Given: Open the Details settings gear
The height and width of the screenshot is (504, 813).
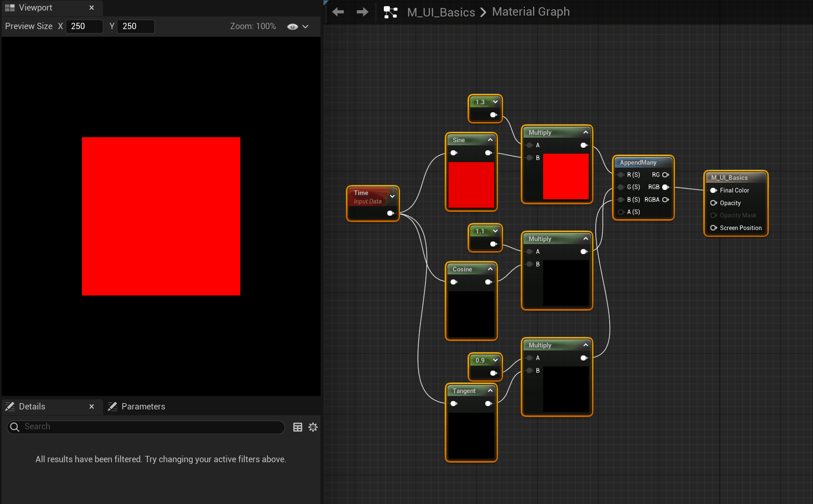Looking at the screenshot, I should coord(313,427).
